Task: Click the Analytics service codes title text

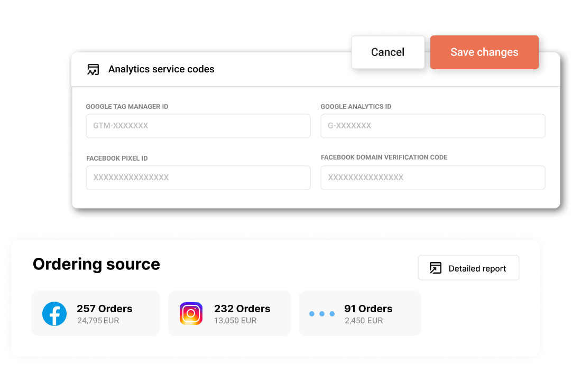Action: (x=161, y=69)
